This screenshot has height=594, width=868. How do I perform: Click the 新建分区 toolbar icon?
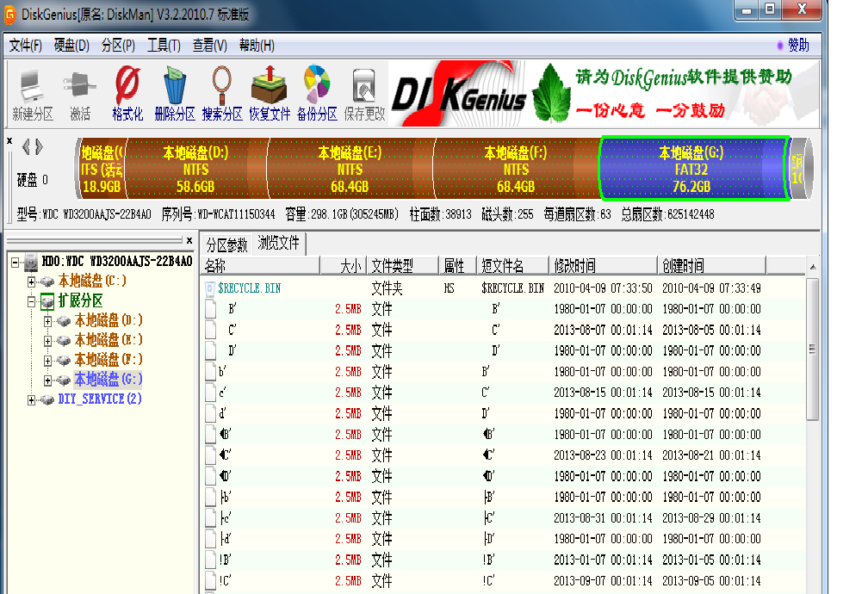pos(32,93)
